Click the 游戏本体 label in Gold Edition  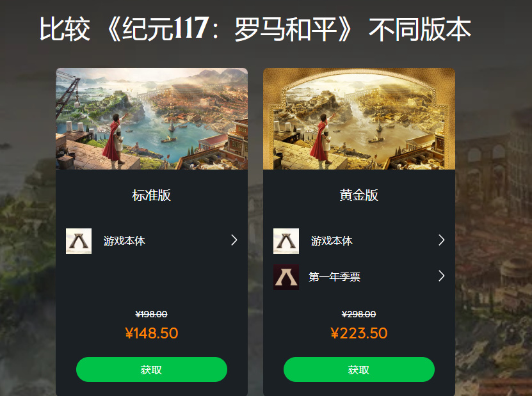[332, 241]
